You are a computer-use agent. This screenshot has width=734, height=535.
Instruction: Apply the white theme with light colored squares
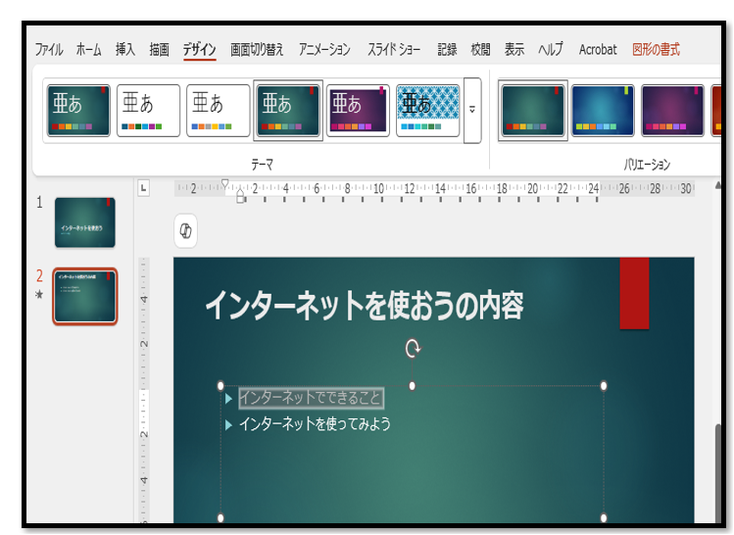coord(218,110)
